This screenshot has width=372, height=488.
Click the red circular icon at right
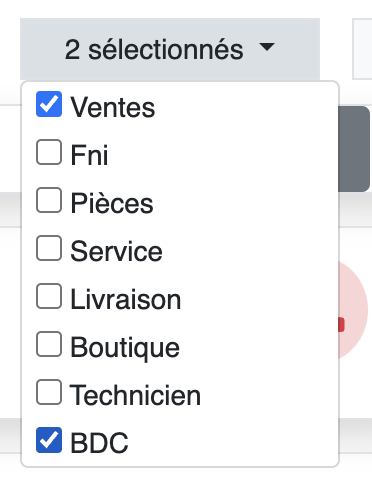pos(353,310)
